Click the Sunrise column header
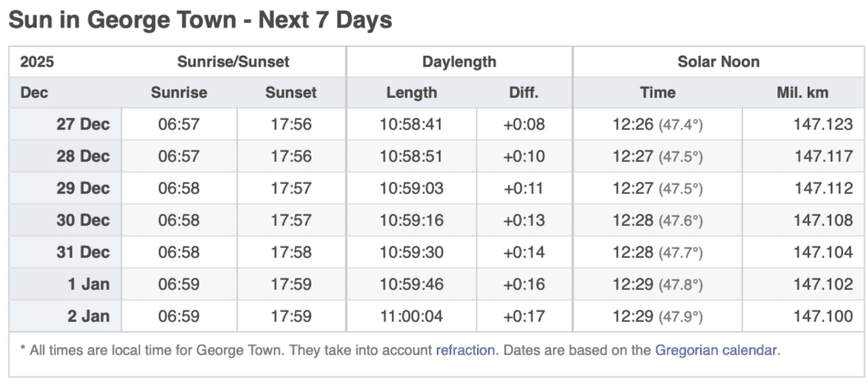Viewport: 868px width, 384px height. point(179,92)
